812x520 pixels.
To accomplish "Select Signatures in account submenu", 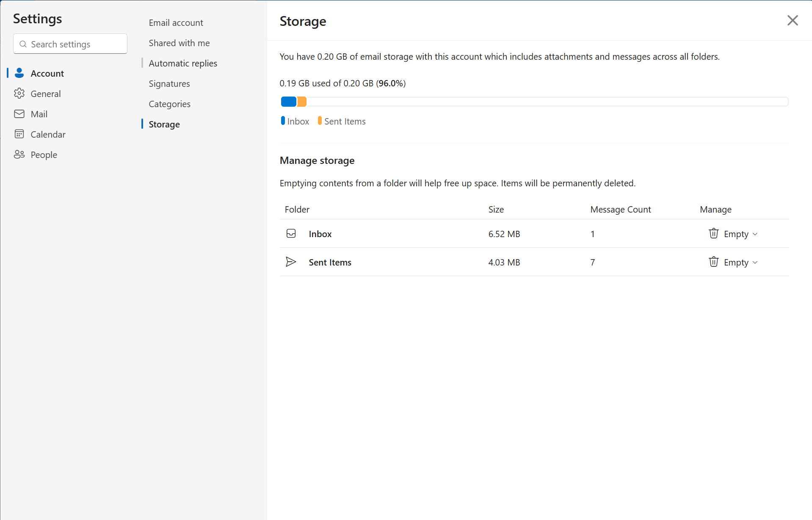I will click(x=169, y=84).
